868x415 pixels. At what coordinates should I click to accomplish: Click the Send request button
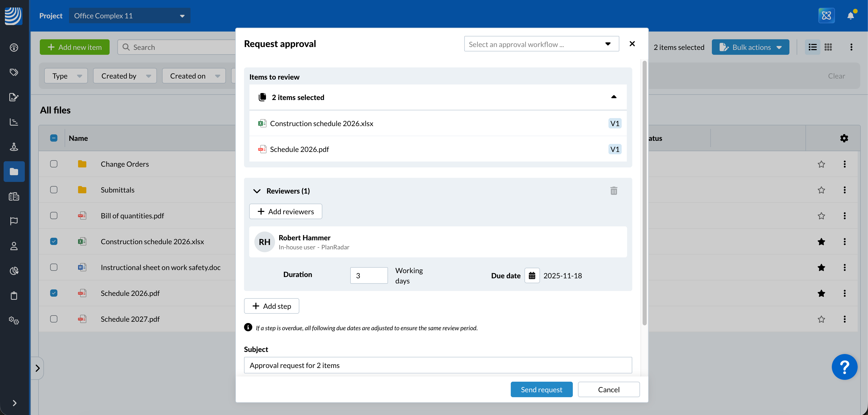pyautogui.click(x=541, y=389)
